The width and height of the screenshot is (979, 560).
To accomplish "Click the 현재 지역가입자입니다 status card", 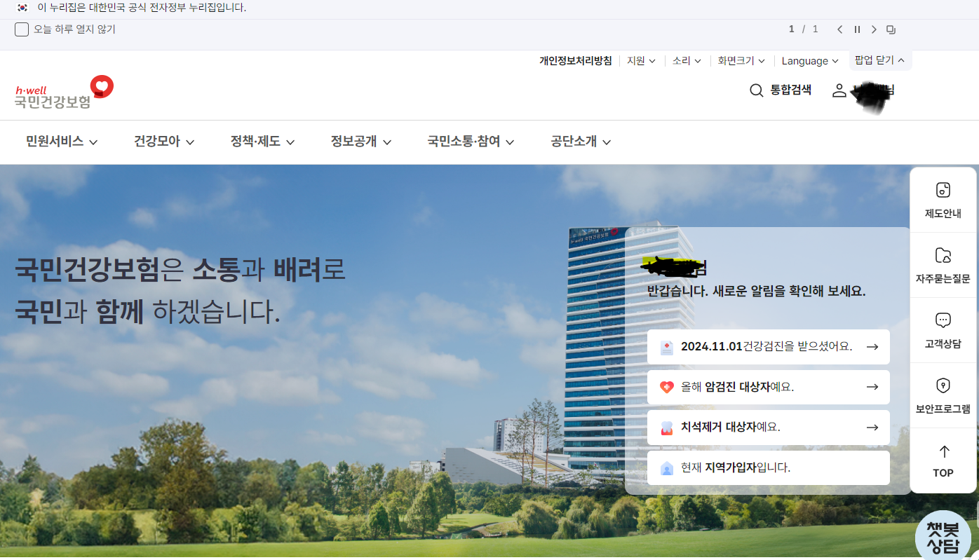I will (x=769, y=467).
